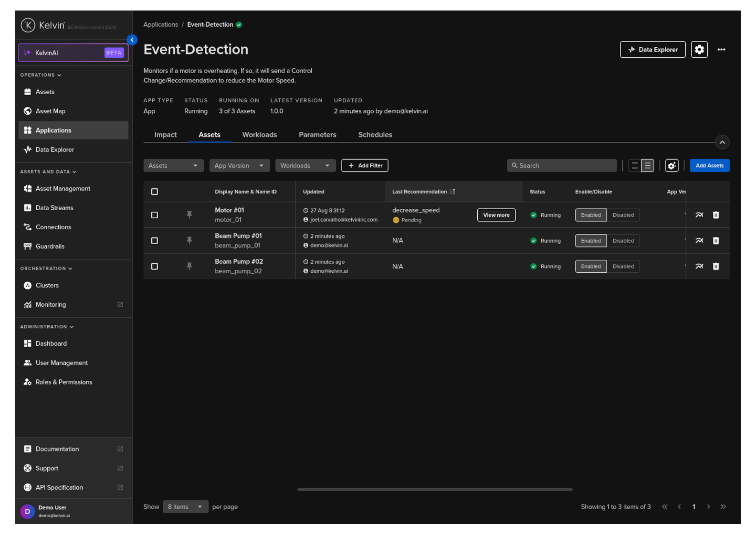This screenshot has width=756, height=535.
Task: Open Guardrails in the sidebar
Action: [73, 246]
